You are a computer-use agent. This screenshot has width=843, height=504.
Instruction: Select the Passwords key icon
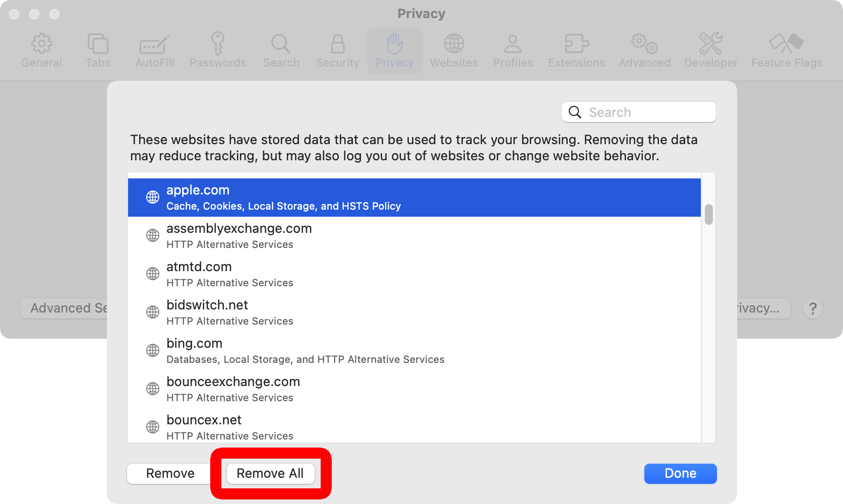[x=217, y=44]
